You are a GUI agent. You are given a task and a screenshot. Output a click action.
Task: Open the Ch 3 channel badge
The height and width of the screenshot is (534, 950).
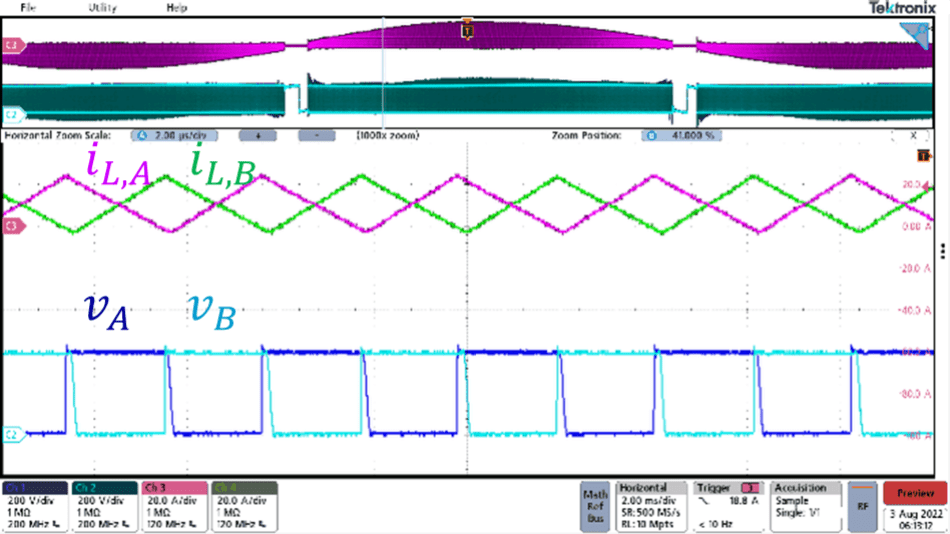coord(173,506)
